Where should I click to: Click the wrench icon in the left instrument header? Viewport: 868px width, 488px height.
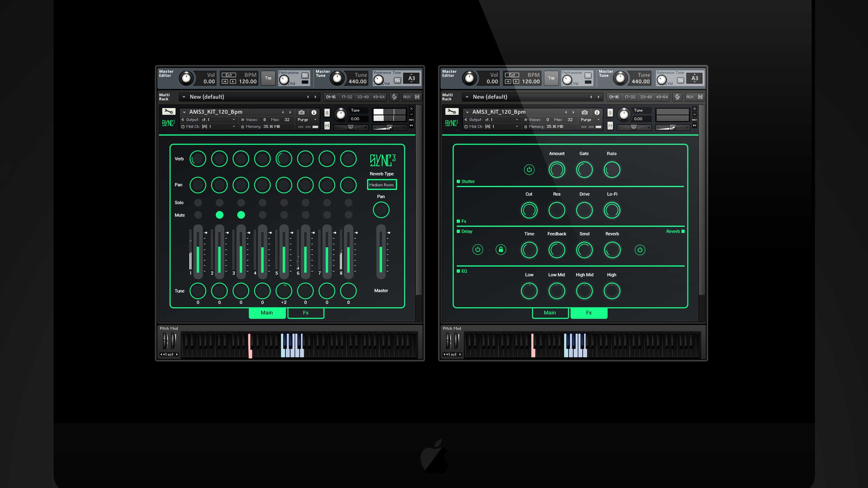tap(168, 111)
